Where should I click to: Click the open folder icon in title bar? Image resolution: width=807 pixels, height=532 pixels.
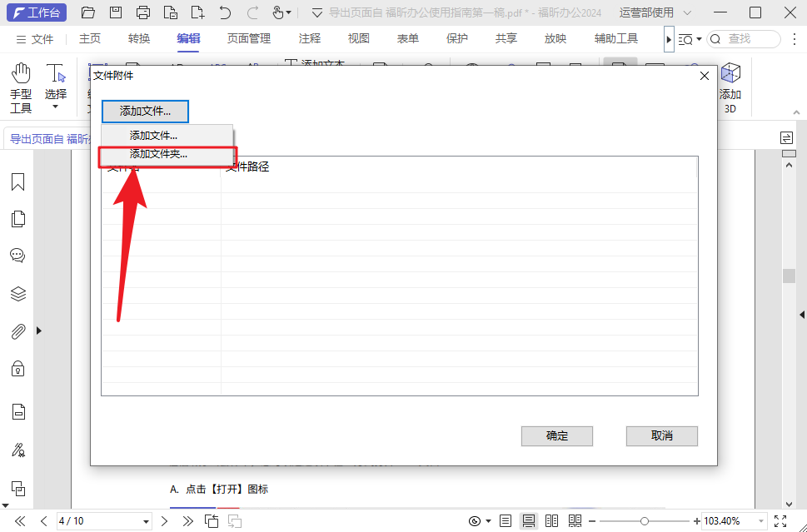coord(88,12)
